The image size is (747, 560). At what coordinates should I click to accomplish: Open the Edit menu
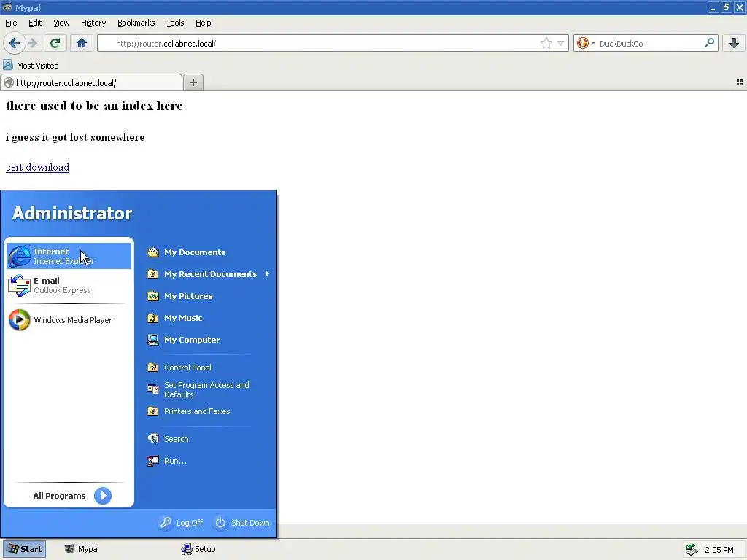coord(35,23)
